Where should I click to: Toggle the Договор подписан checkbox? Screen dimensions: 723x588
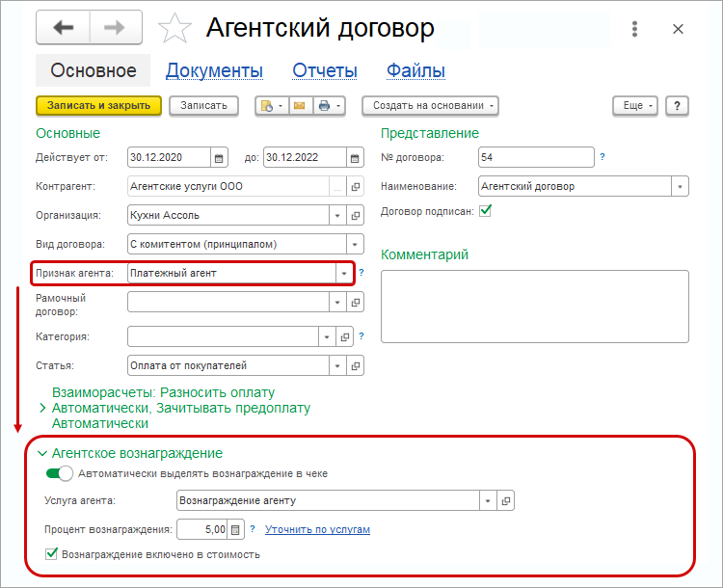pos(486,211)
